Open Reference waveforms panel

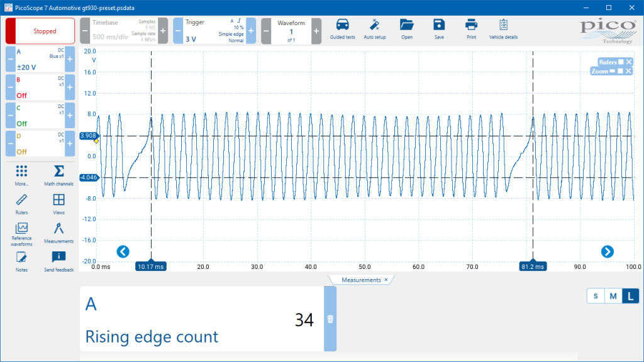[21, 231]
